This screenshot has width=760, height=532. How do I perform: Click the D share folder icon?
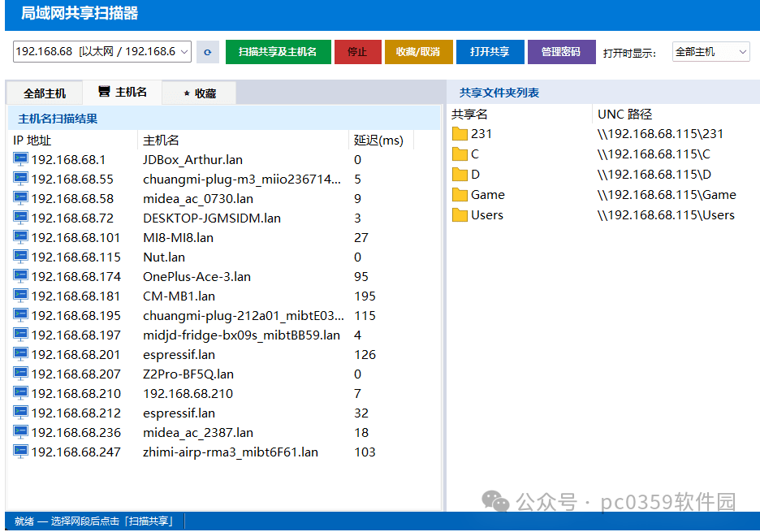[x=460, y=175]
